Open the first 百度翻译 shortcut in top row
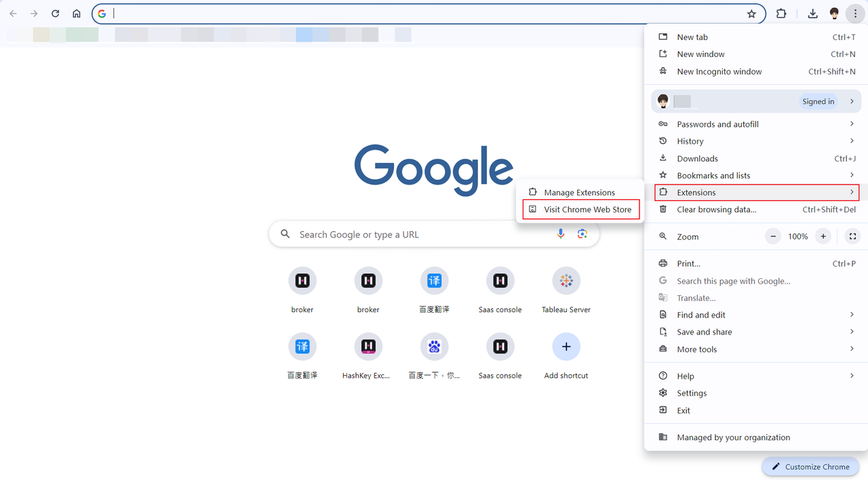Viewport: 868px width, 485px height. (x=434, y=290)
